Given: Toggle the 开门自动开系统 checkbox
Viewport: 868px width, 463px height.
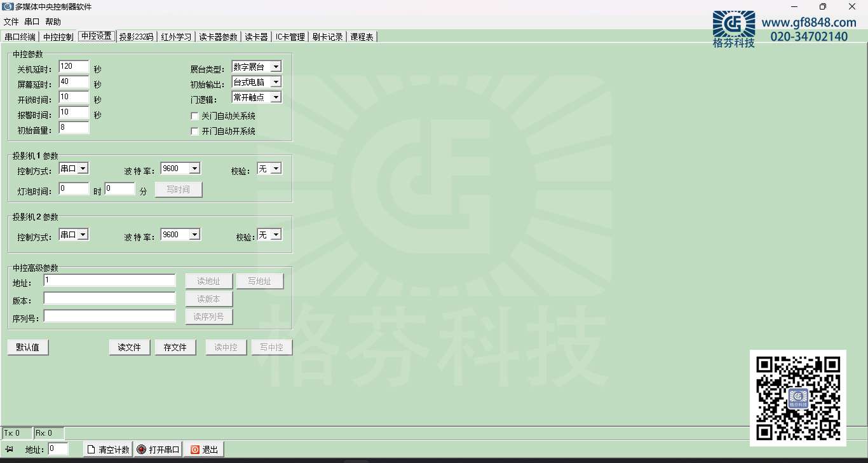Looking at the screenshot, I should coord(195,132).
